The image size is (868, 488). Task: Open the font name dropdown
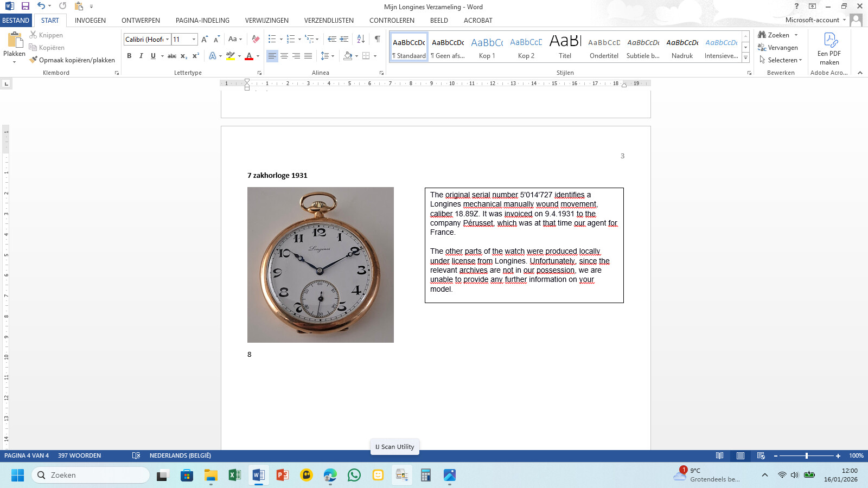pyautogui.click(x=167, y=39)
